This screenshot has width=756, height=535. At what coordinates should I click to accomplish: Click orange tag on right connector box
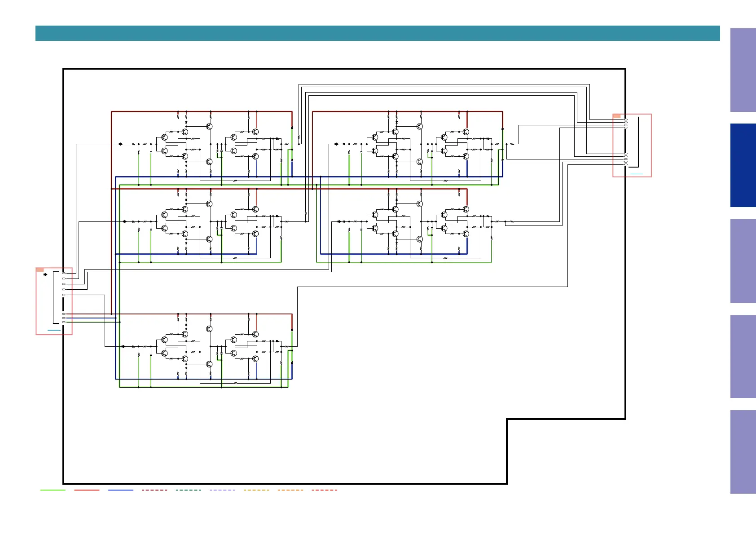[x=617, y=116]
